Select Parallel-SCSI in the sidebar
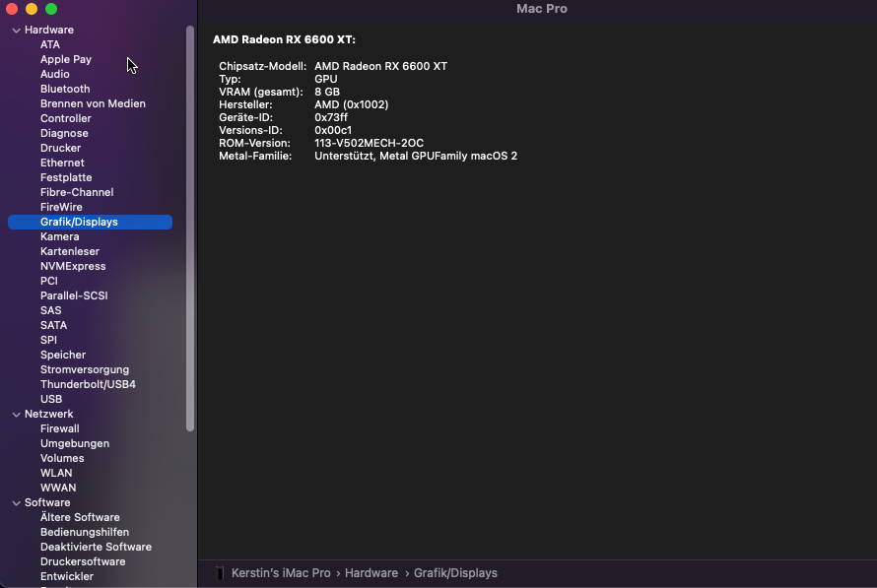 [x=74, y=295]
